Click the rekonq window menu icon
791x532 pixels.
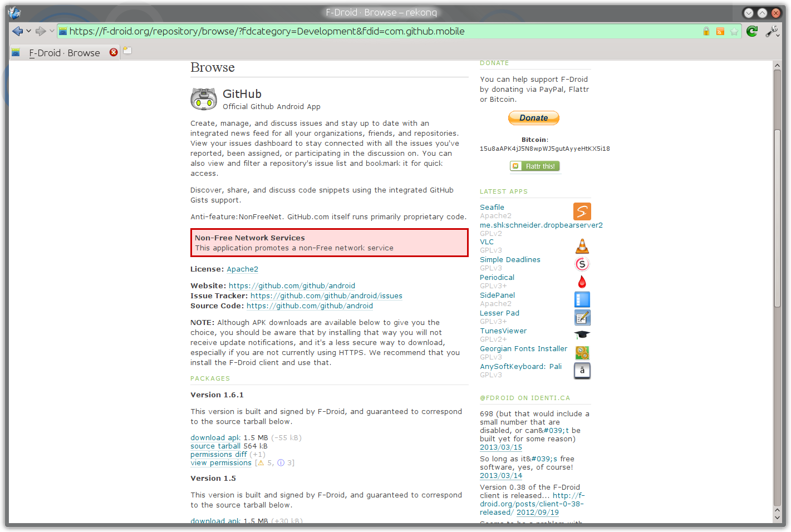pyautogui.click(x=14, y=12)
